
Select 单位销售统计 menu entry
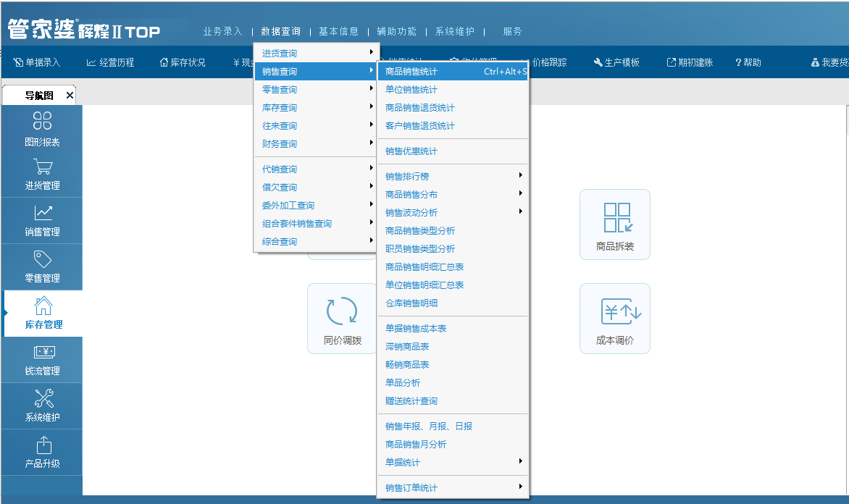click(x=453, y=89)
